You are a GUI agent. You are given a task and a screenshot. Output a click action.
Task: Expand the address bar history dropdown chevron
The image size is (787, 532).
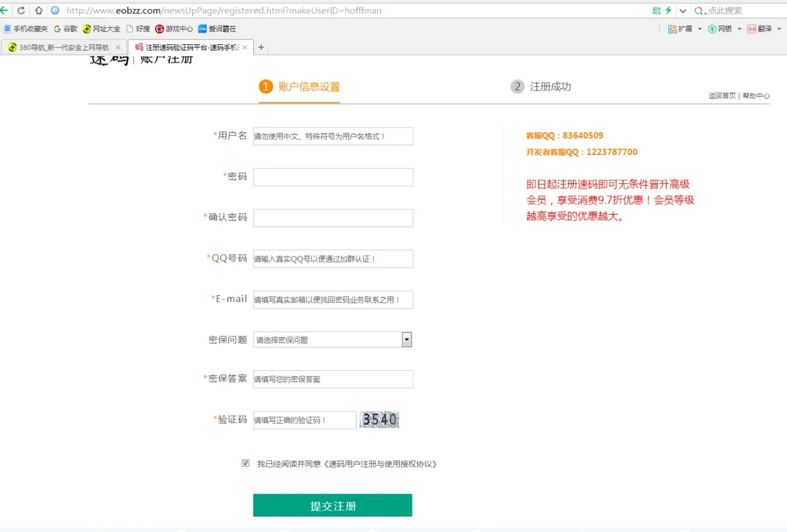[x=683, y=10]
